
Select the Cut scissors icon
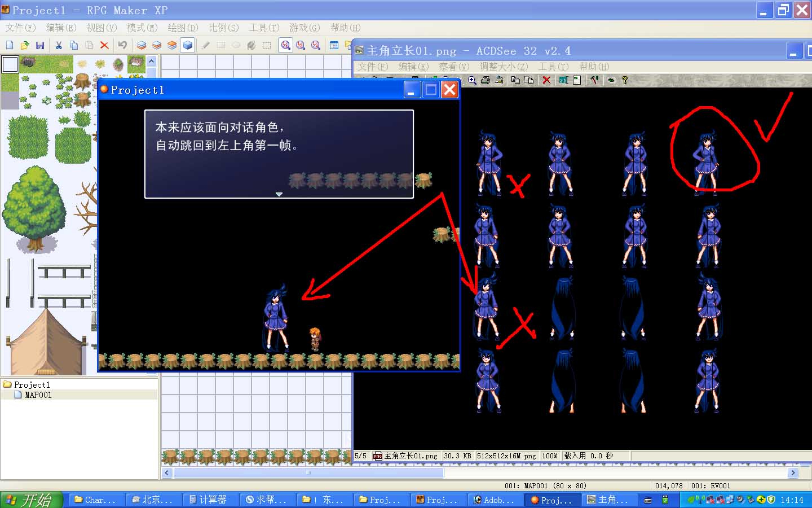59,45
